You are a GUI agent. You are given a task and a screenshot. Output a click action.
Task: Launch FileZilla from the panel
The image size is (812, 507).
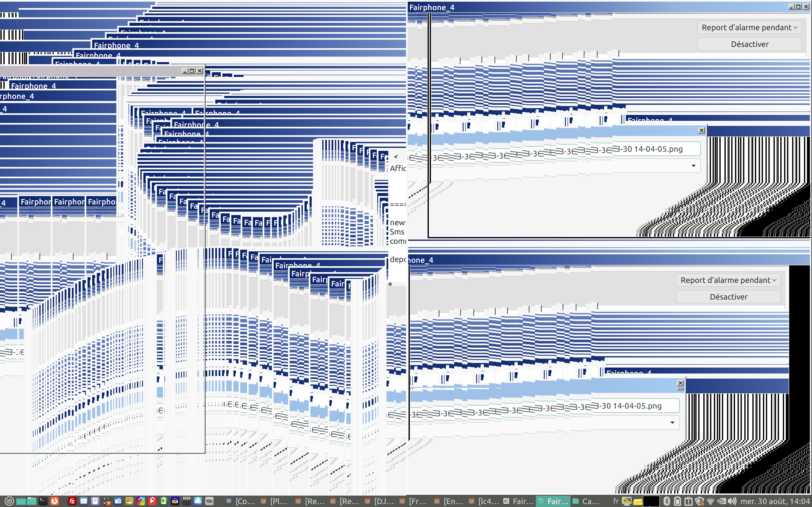[72, 501]
